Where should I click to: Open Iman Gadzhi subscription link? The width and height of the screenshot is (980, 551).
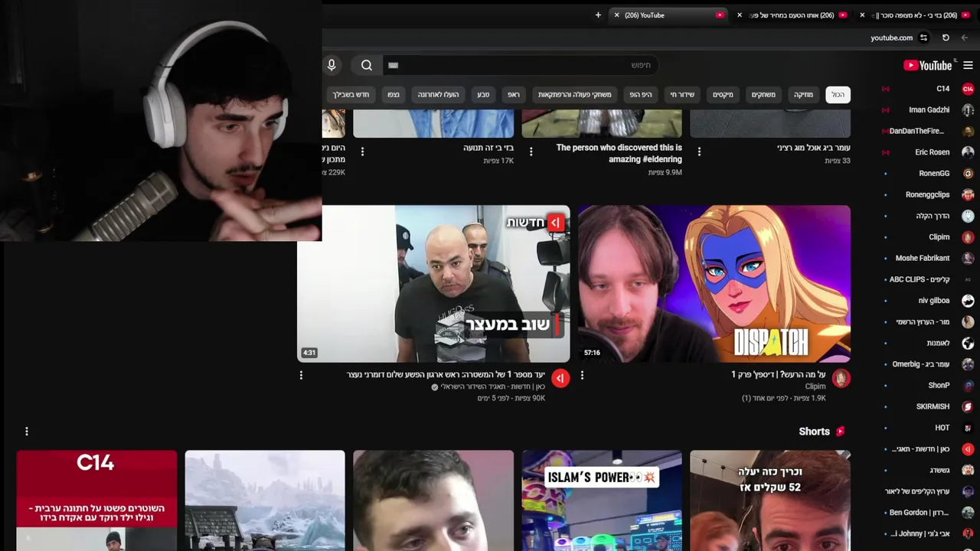[929, 109]
